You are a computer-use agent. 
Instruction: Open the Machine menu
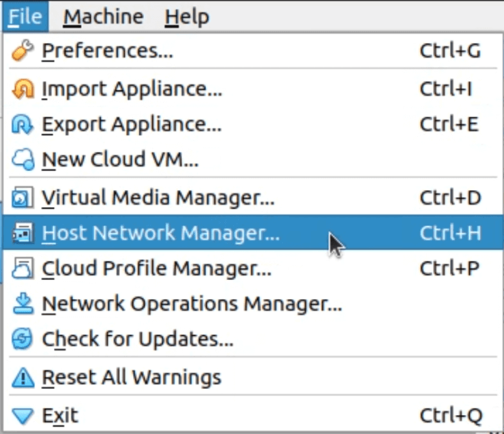tap(103, 16)
